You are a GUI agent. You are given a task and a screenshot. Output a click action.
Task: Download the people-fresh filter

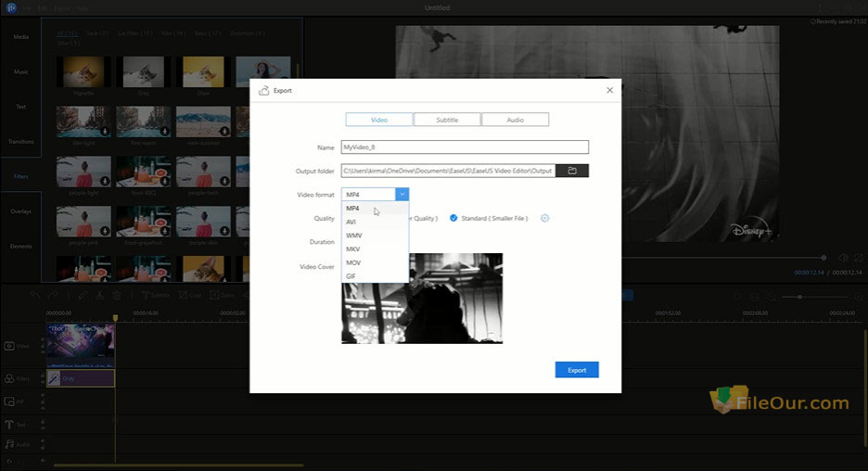tap(224, 181)
